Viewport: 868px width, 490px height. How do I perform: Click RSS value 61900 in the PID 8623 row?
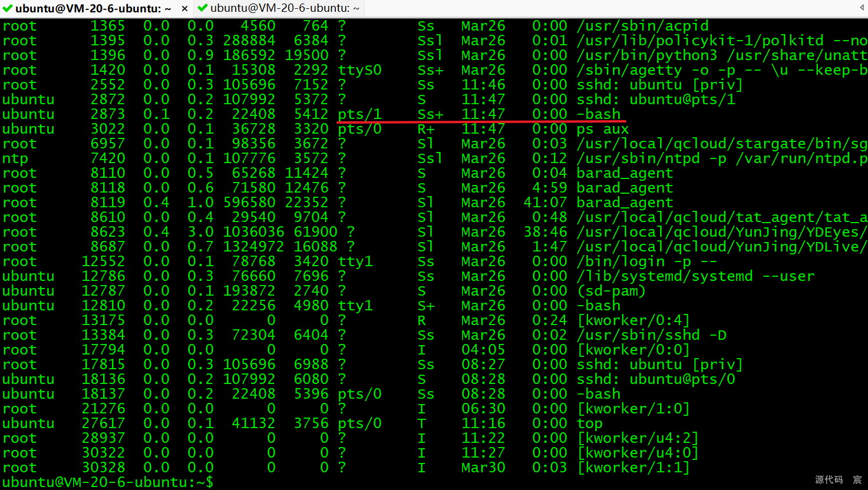tap(315, 232)
